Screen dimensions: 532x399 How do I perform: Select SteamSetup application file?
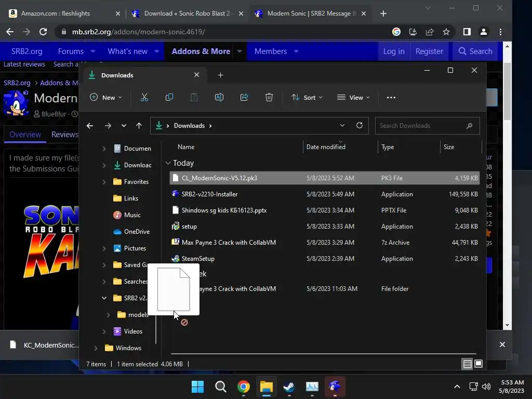324,259
